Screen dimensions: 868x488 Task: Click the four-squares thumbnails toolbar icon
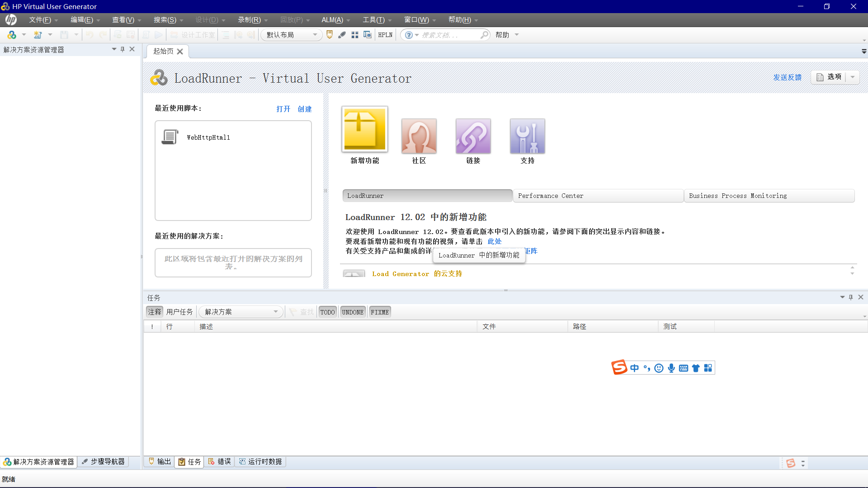355,35
